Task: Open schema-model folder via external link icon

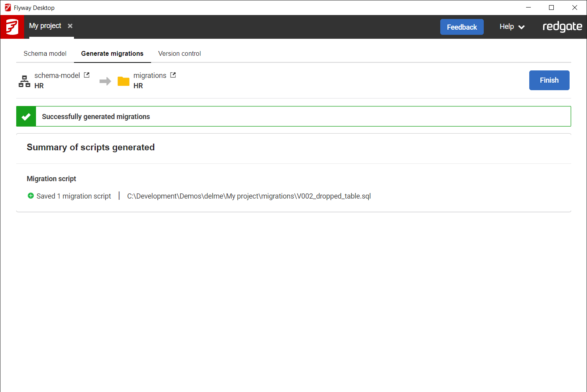Action: [87, 75]
